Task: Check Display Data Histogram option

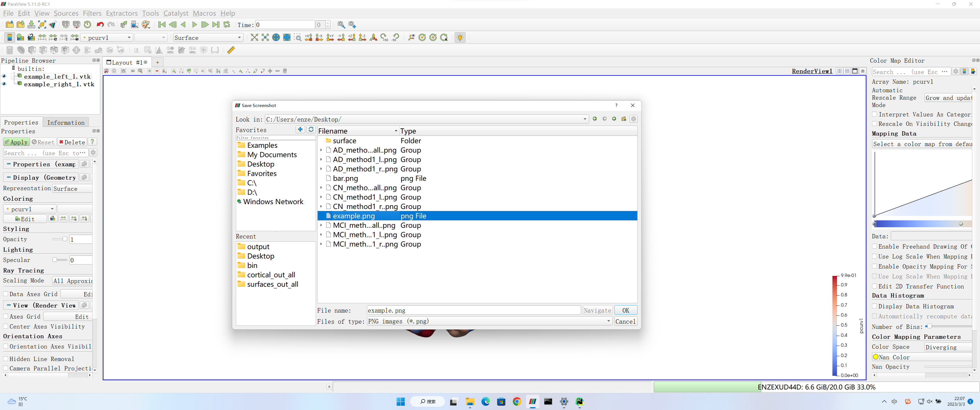Action: click(875, 306)
